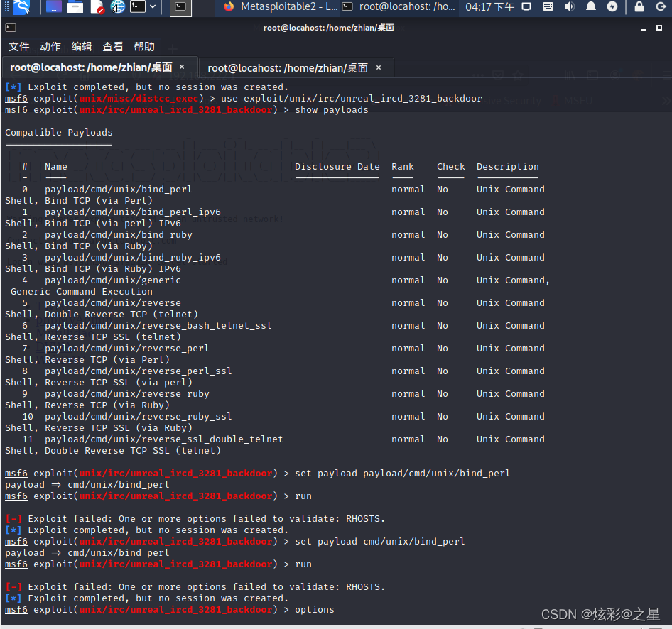
Task: Click payload/cmd/unix/reverse_ruby_ssl entry
Action: click(139, 416)
